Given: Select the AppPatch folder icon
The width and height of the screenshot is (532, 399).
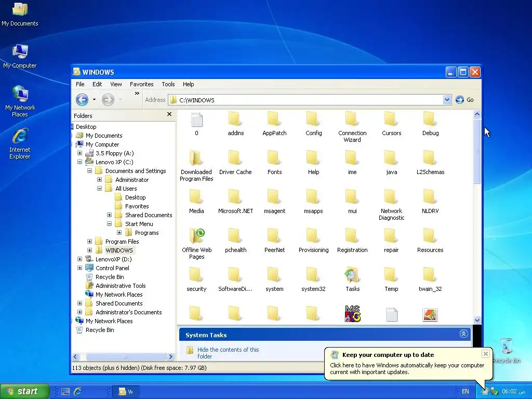Looking at the screenshot, I should click(273, 119).
